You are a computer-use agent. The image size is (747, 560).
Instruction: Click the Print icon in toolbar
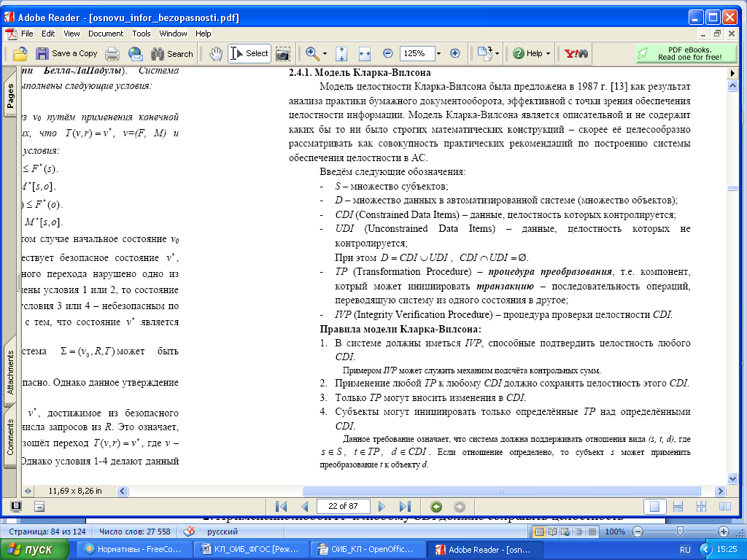tap(112, 54)
